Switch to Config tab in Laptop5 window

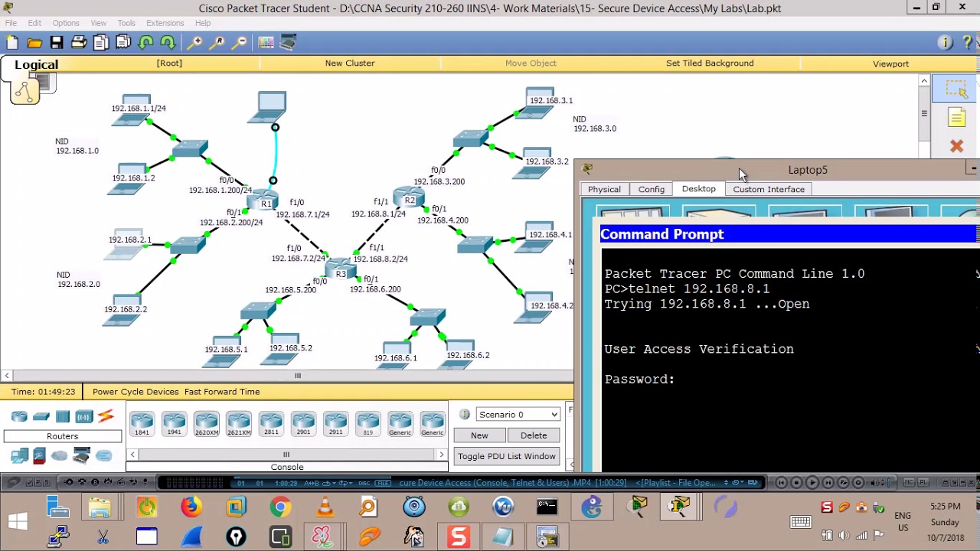click(x=652, y=189)
